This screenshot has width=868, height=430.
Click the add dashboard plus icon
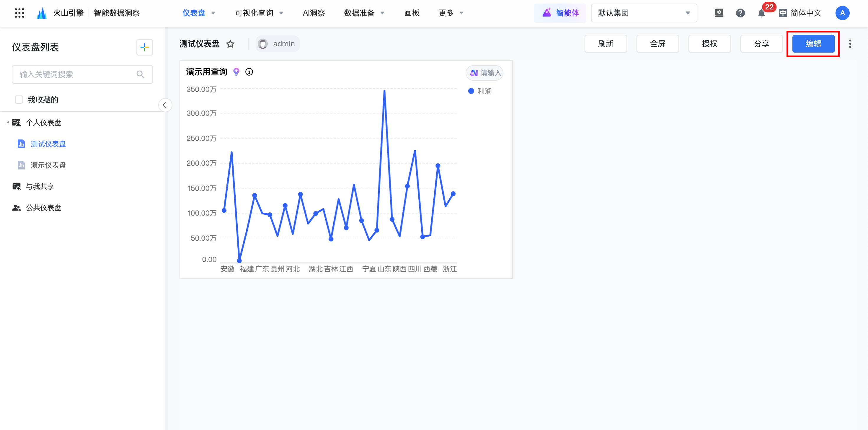point(145,47)
